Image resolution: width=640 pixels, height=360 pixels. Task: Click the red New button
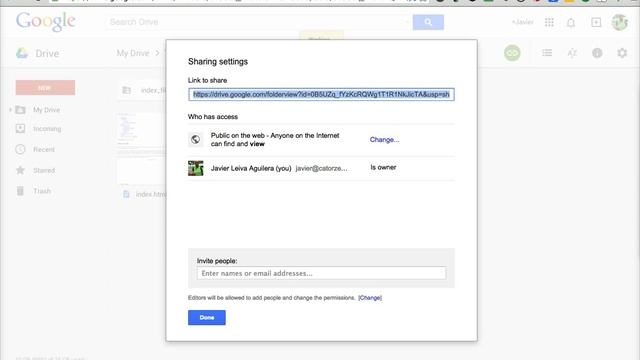(x=45, y=88)
